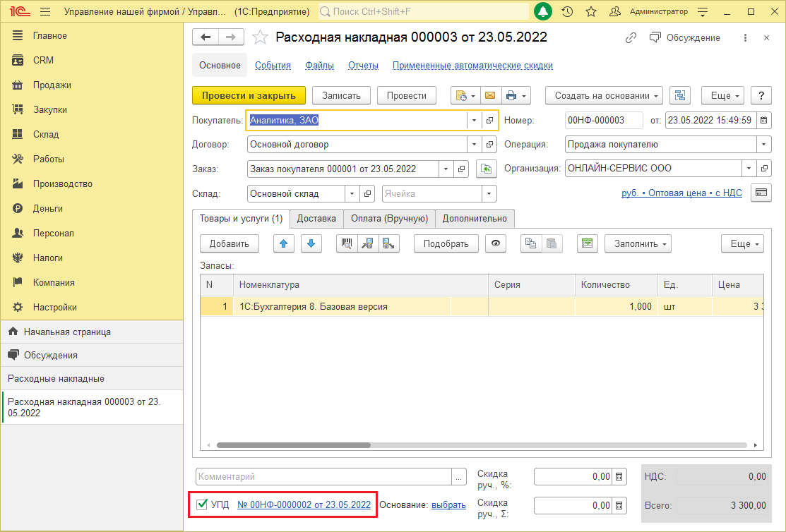Move row up with blue up arrow
The width and height of the screenshot is (786, 532).
tap(283, 243)
